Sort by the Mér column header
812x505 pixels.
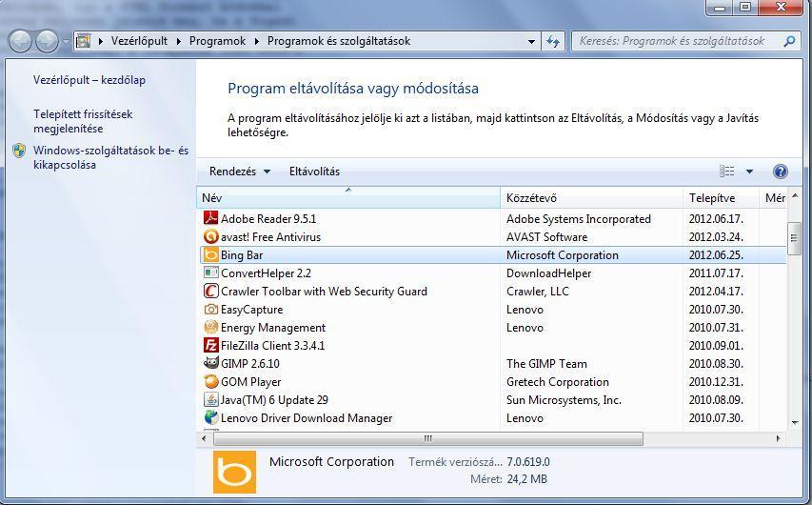click(774, 197)
